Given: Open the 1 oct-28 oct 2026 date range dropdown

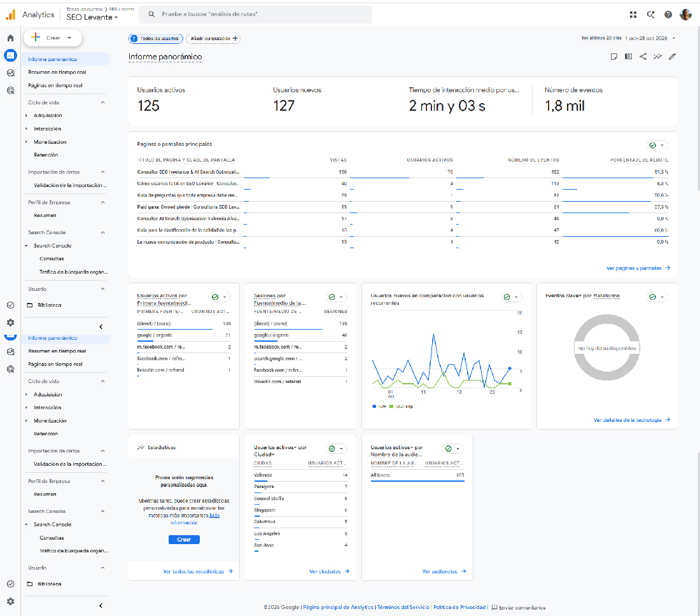Looking at the screenshot, I should [650, 38].
